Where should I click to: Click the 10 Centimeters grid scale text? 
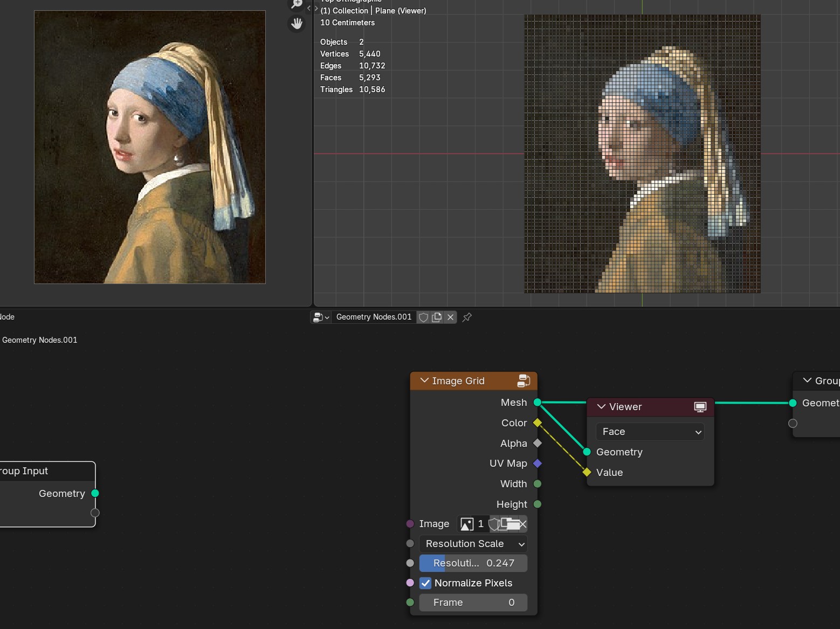point(347,23)
